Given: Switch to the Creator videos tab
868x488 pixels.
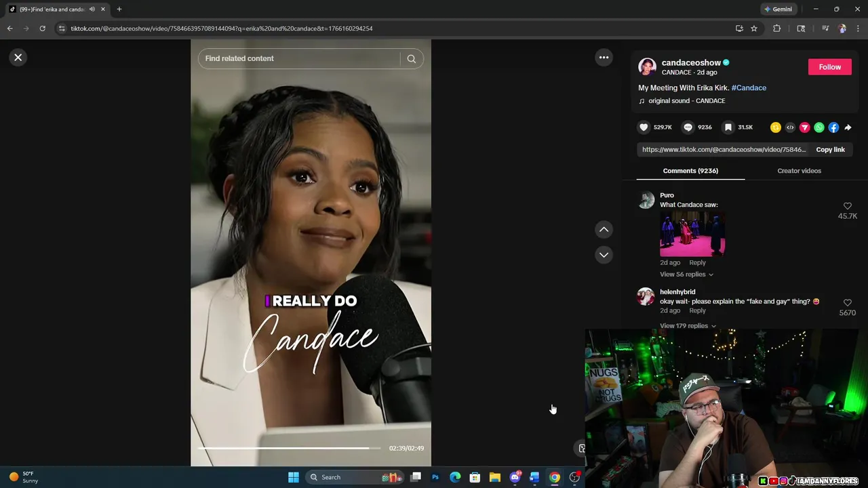Looking at the screenshot, I should point(799,171).
